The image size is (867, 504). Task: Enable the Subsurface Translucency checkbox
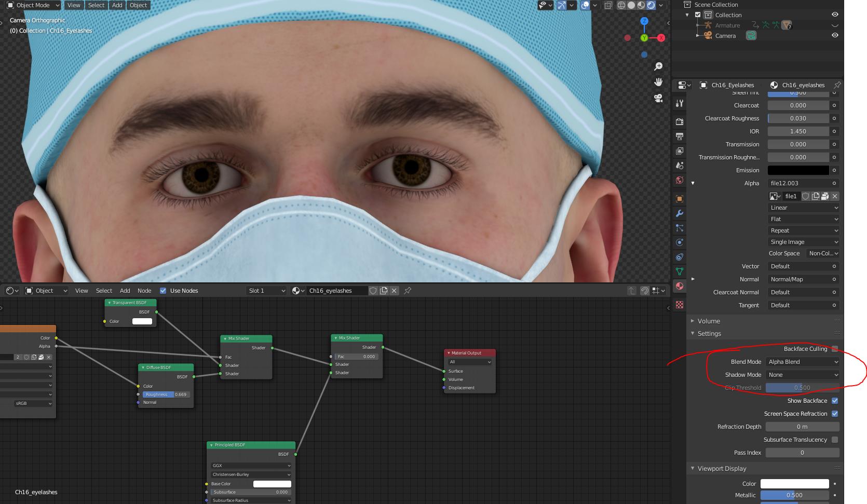835,440
